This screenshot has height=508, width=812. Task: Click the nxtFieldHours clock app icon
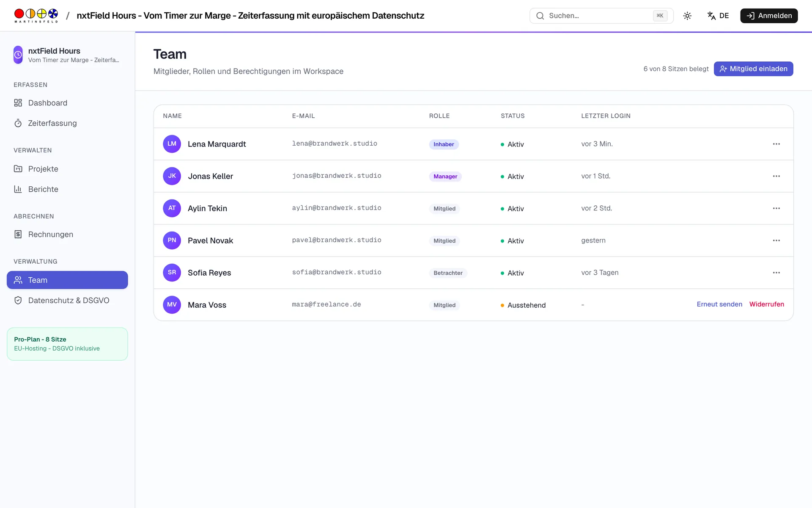(18, 55)
